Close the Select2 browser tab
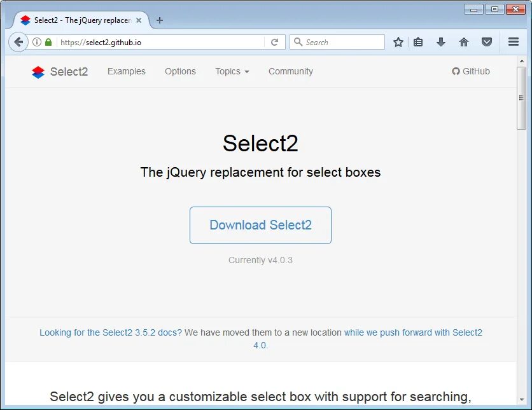Screen dimensions: 532x410 pyautogui.click(x=139, y=20)
